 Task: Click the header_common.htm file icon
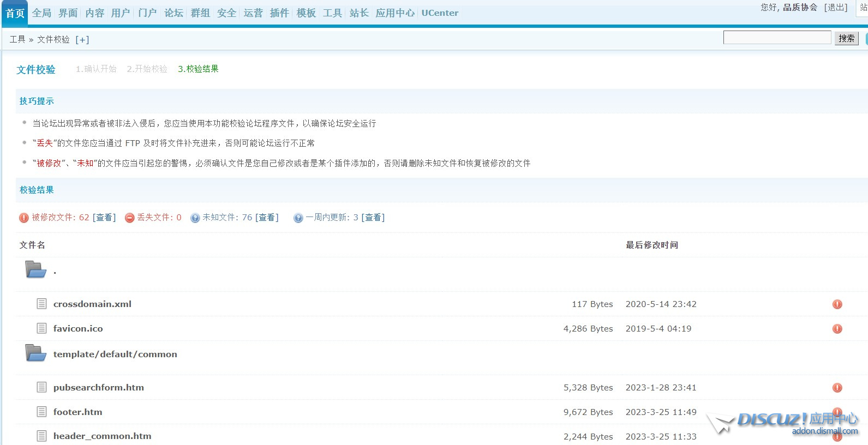pos(41,436)
